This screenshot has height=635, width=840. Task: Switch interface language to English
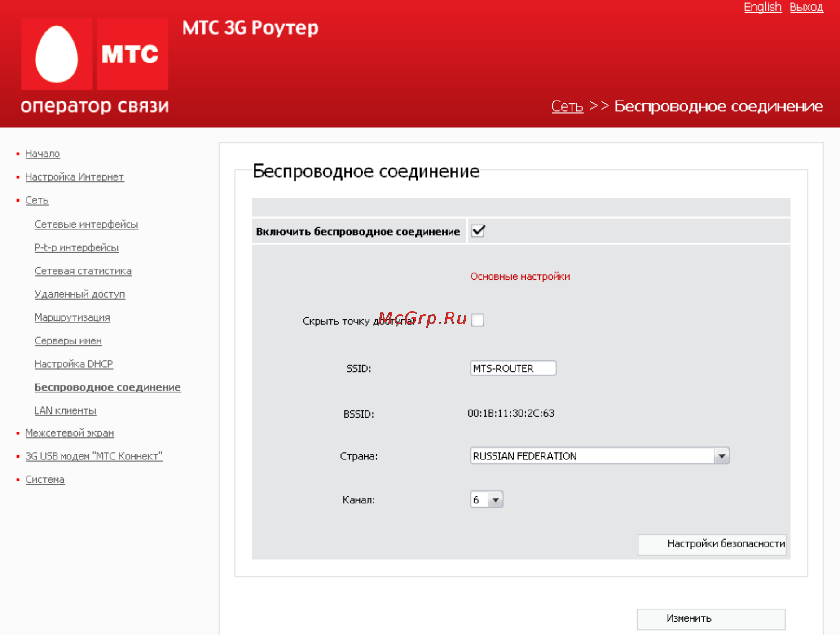click(762, 7)
